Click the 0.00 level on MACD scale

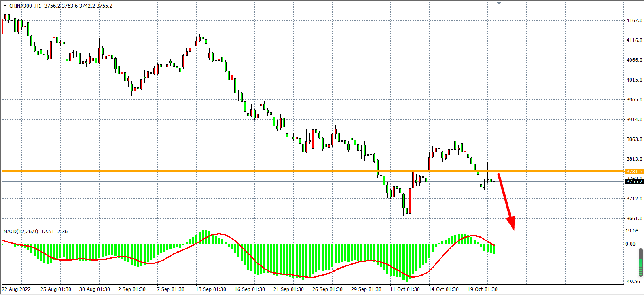coord(630,244)
